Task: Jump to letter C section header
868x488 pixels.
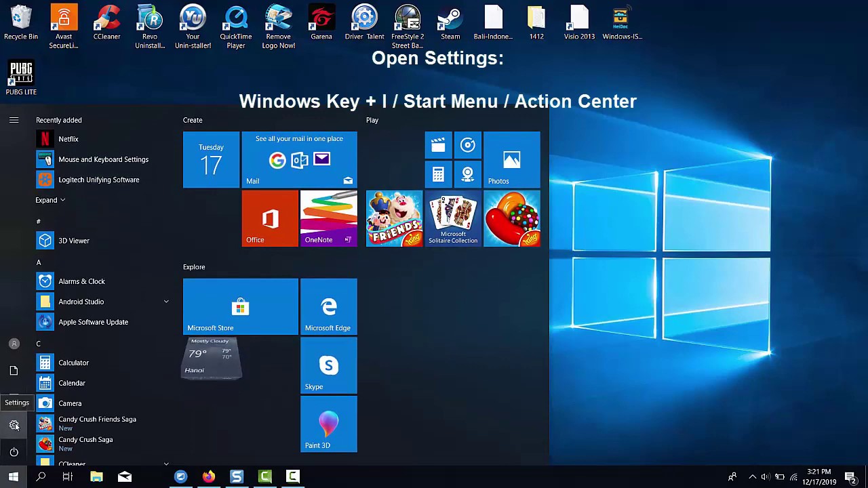Action: point(39,344)
